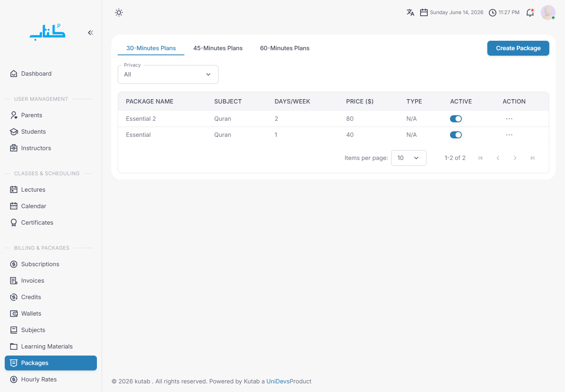This screenshot has height=392, width=565.
Task: Click the Create Package button
Action: 518,48
